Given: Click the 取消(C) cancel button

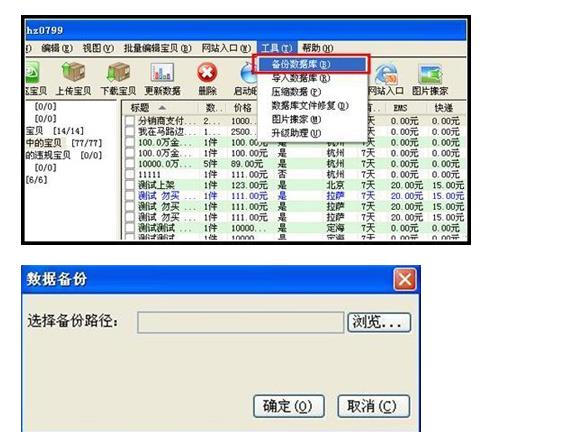Looking at the screenshot, I should click(x=373, y=406).
